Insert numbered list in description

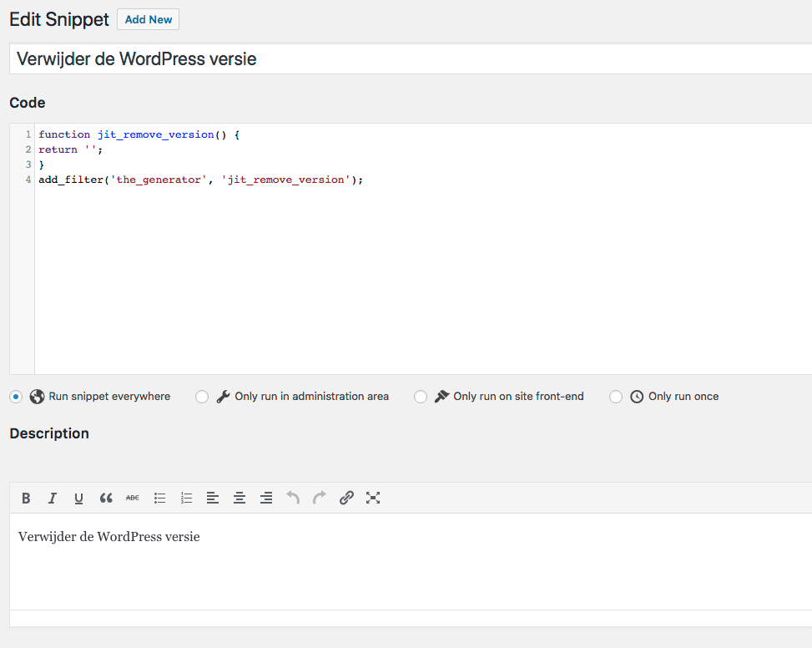186,498
